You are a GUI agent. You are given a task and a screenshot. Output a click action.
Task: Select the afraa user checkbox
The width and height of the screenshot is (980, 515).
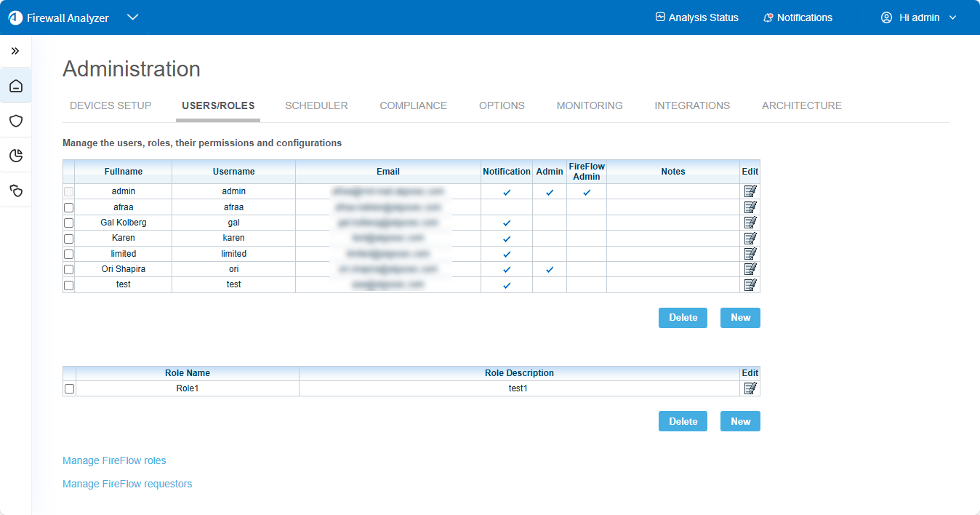pos(69,207)
